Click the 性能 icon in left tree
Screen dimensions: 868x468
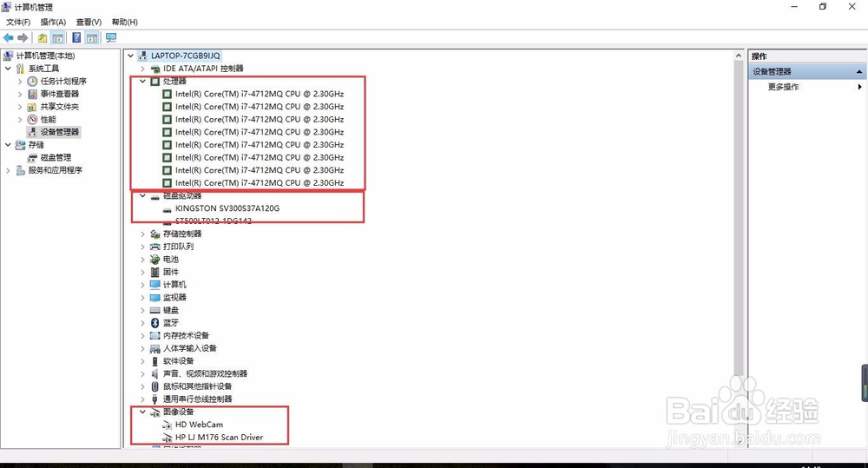click(x=33, y=119)
